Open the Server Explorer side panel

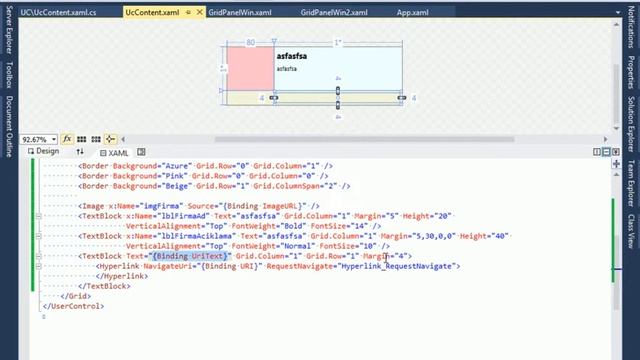[x=9, y=29]
